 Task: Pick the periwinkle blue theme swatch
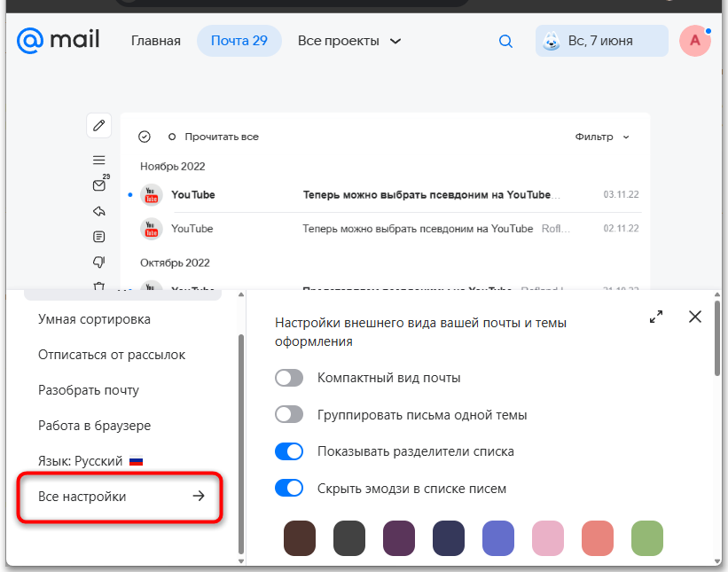tap(498, 538)
